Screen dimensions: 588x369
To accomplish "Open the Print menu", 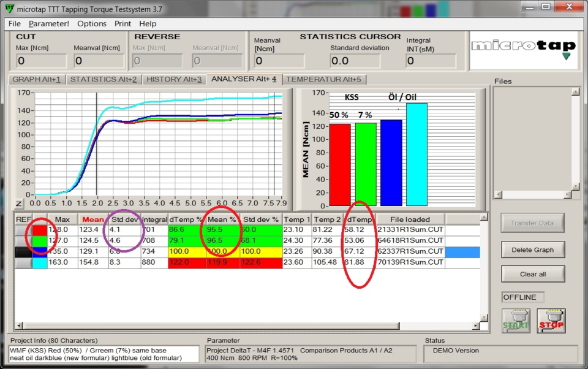I will (x=123, y=24).
